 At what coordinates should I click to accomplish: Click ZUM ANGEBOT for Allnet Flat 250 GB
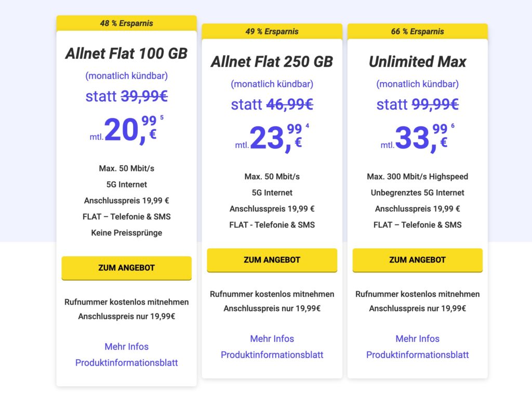click(x=272, y=260)
